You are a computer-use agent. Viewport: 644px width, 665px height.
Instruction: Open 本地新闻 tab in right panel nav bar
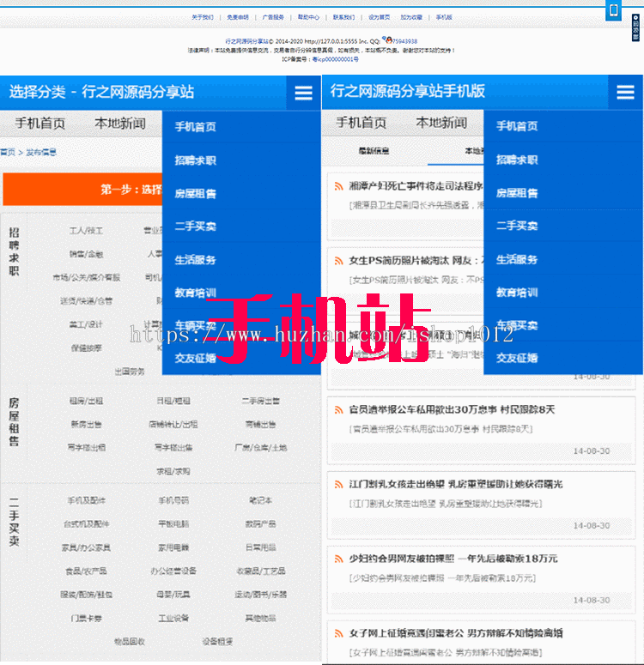coord(441,123)
